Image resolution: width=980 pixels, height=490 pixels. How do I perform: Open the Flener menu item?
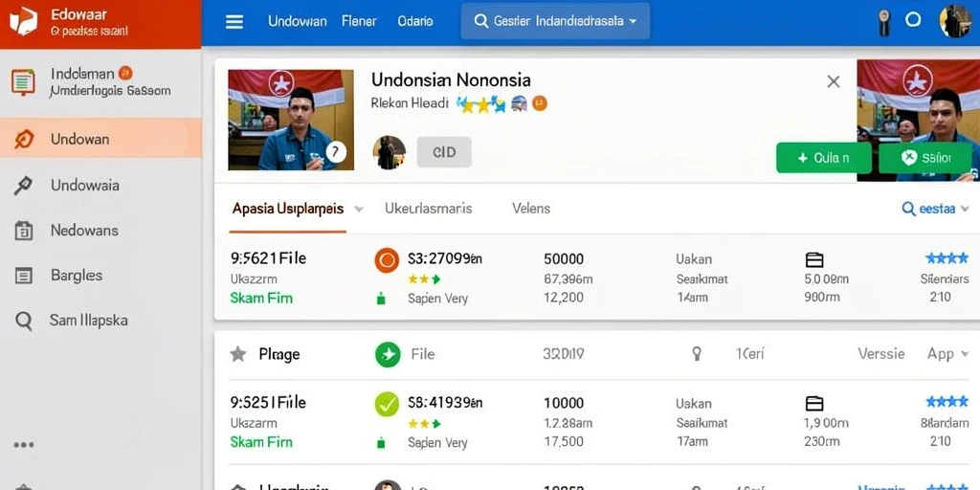click(x=360, y=21)
